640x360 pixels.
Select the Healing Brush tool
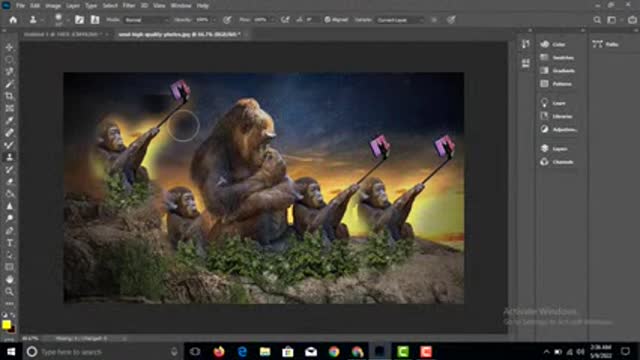tap(9, 133)
